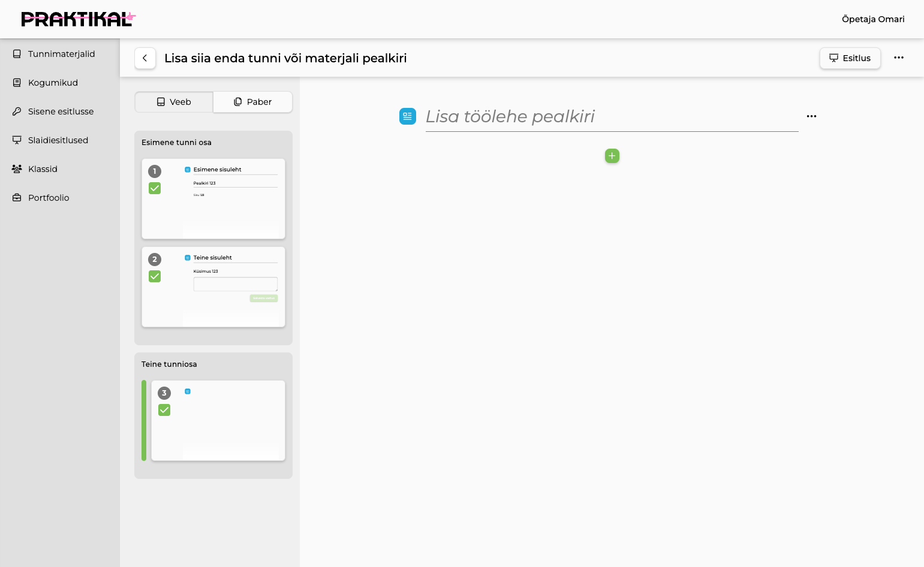Click the Praktikal logo

pos(79,19)
